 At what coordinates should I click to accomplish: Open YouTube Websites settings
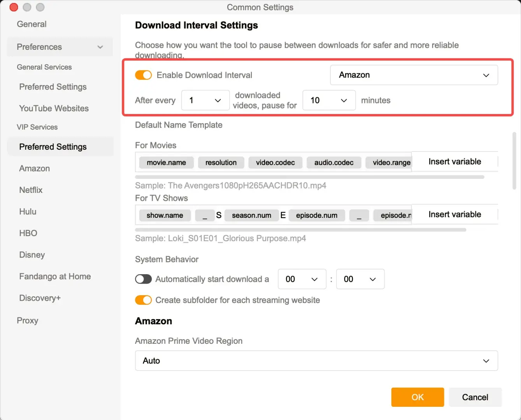point(54,108)
